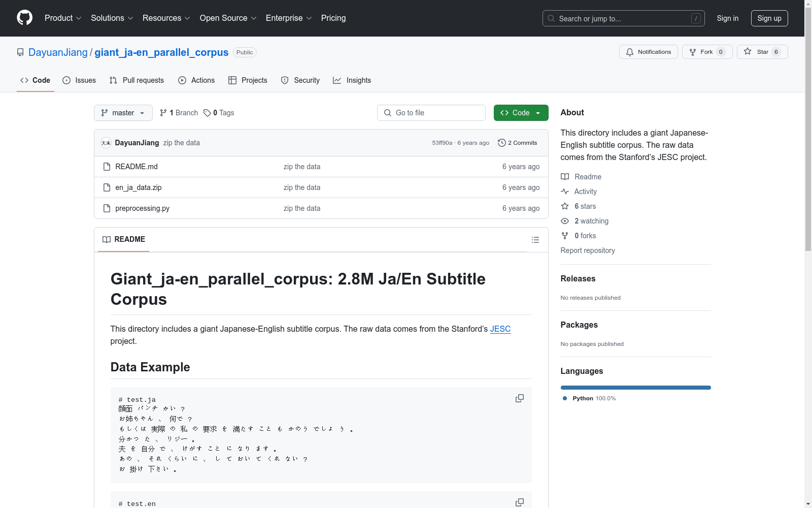Open the Code tab
The image size is (812, 508).
point(36,80)
